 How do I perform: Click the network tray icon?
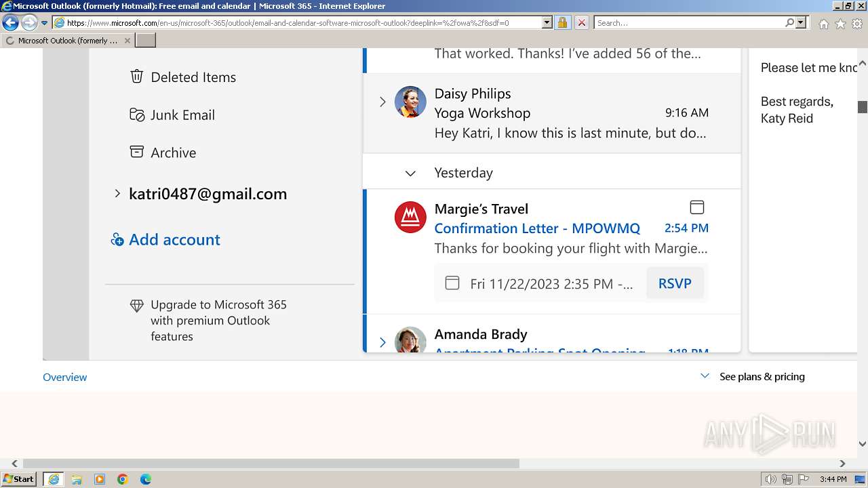point(787,479)
